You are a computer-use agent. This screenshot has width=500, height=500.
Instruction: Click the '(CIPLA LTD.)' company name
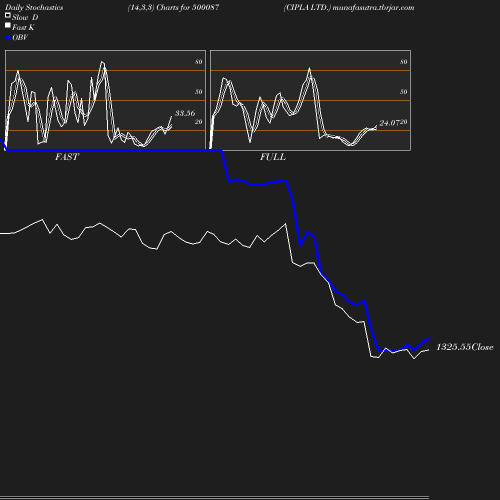coord(307,8)
